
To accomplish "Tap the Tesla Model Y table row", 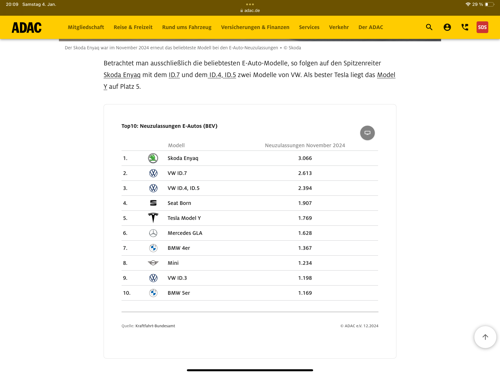I will [250, 218].
